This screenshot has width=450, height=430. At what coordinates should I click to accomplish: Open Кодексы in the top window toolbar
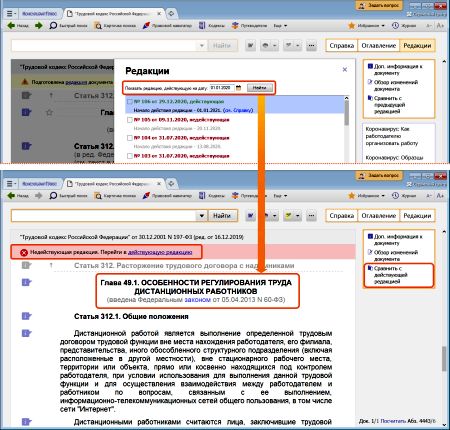pos(212,26)
